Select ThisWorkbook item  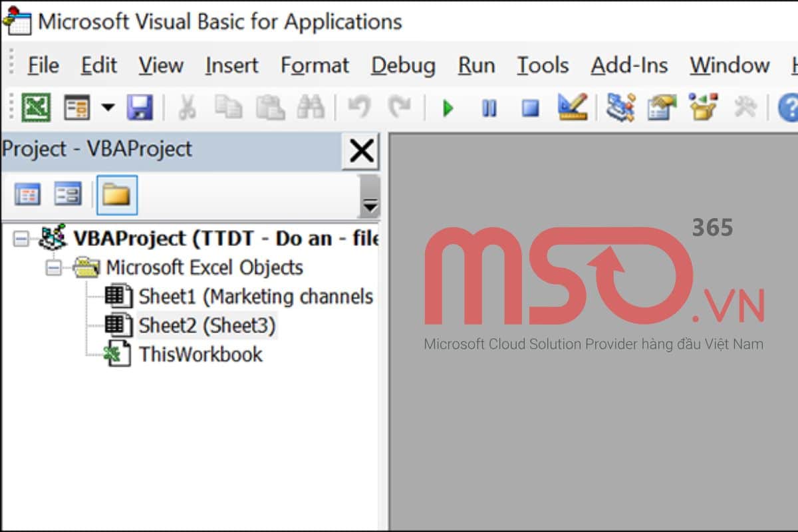pos(201,354)
